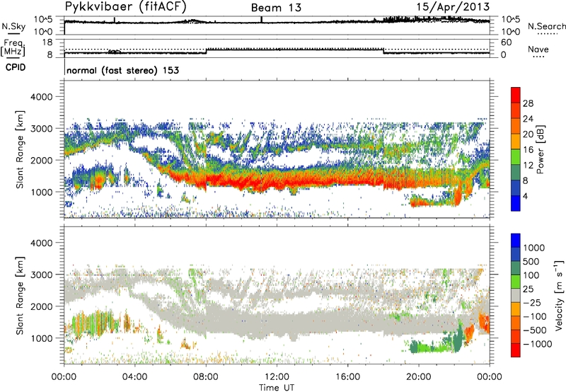Click the 3000 tick in velocity panel

coord(41,275)
